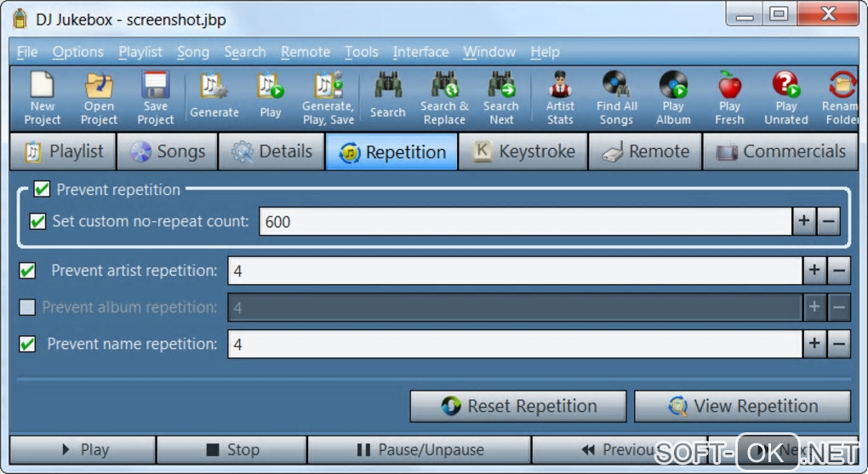This screenshot has width=868, height=474.
Task: Minimize the DJ Jukebox window
Action: pos(745,14)
